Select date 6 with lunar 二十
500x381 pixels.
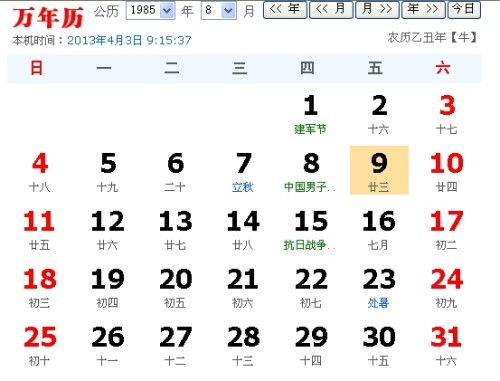176,172
